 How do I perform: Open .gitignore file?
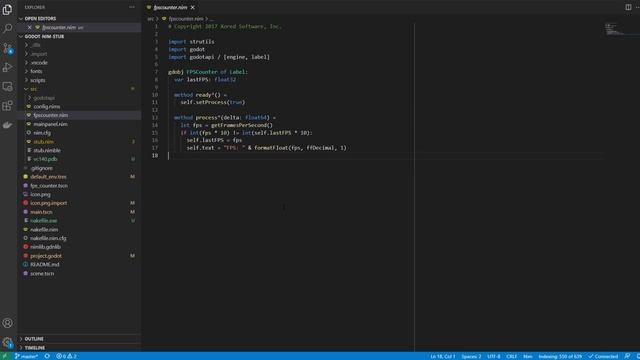click(41, 168)
